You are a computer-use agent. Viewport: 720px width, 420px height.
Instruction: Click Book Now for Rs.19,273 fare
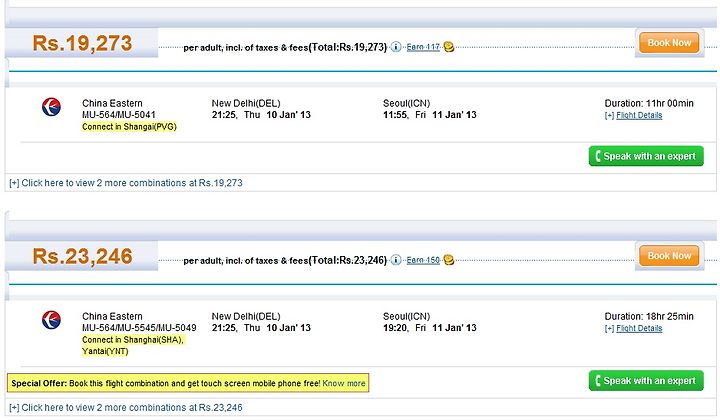click(669, 43)
